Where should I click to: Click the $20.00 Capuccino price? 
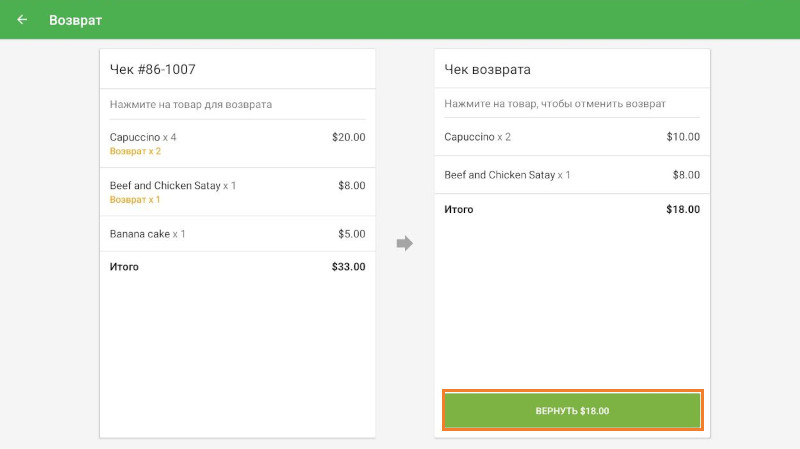click(348, 137)
